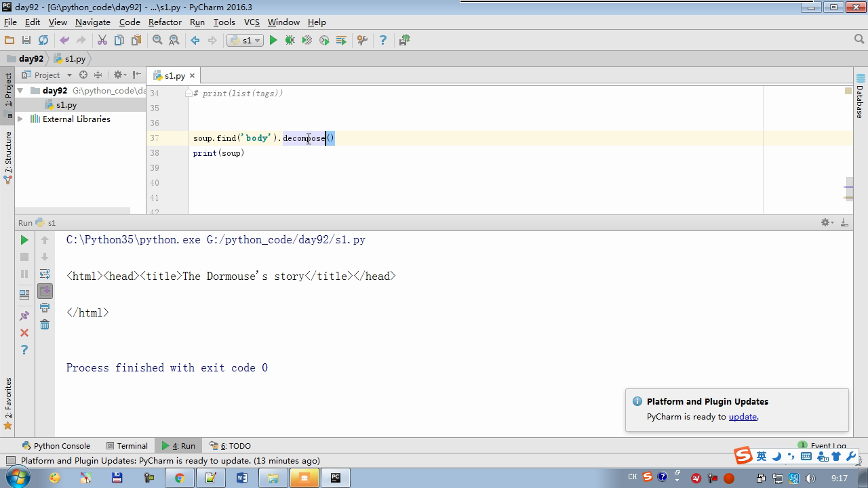The height and width of the screenshot is (488, 868).
Task: Toggle the pin tab icon in Run panel
Action: 24,316
